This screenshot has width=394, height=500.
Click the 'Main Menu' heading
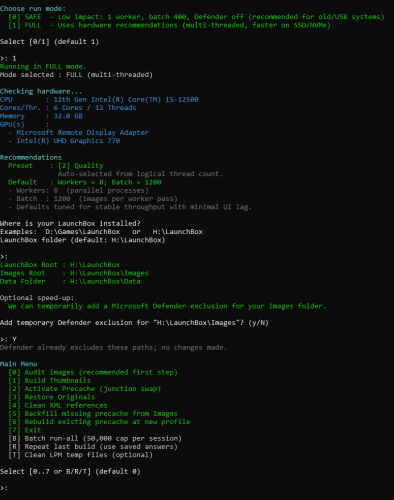(x=19, y=364)
